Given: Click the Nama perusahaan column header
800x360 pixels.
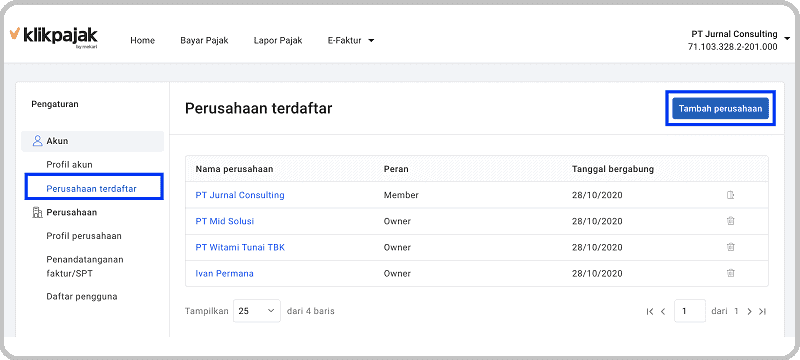Looking at the screenshot, I should 234,169.
